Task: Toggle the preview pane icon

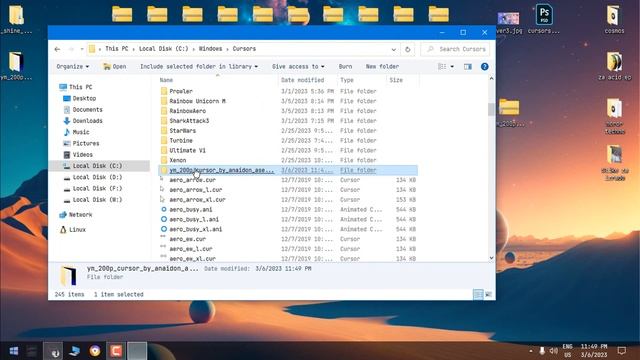Action: pos(468,67)
